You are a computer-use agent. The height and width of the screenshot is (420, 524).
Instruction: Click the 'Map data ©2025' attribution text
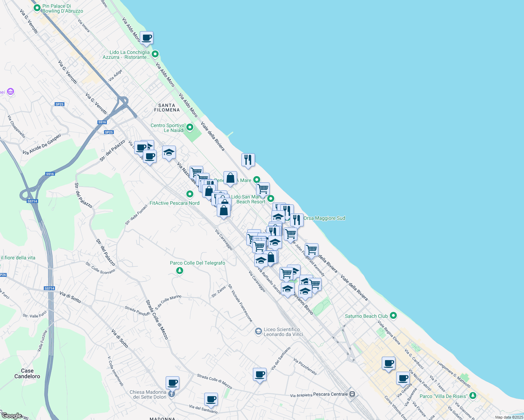pos(509,417)
